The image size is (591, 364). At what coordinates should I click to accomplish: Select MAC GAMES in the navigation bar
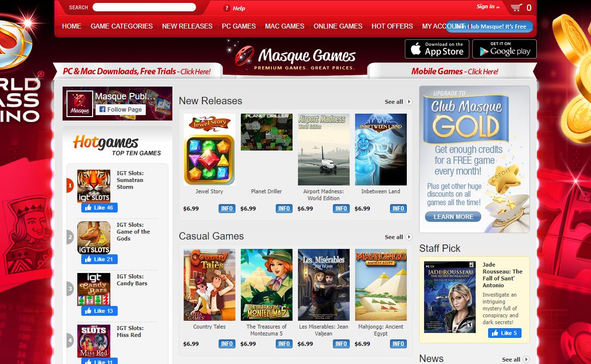[285, 26]
